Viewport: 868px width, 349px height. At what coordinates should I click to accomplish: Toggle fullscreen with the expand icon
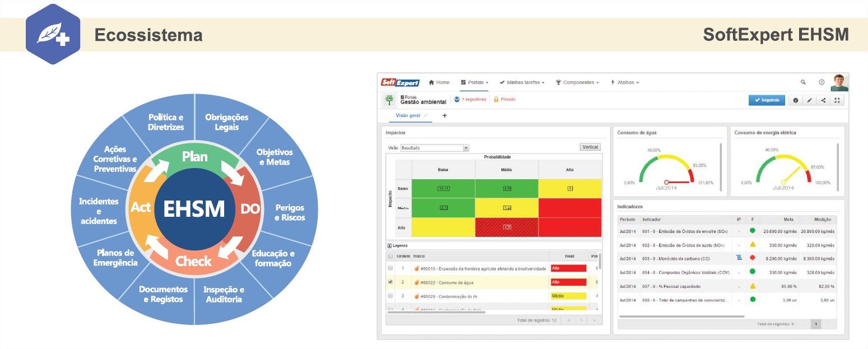837,100
